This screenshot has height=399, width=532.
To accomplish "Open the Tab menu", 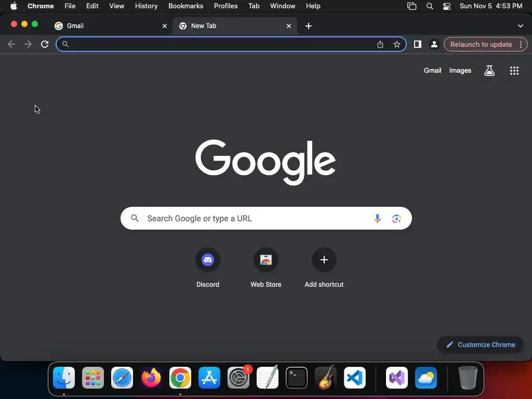I will pos(254,6).
